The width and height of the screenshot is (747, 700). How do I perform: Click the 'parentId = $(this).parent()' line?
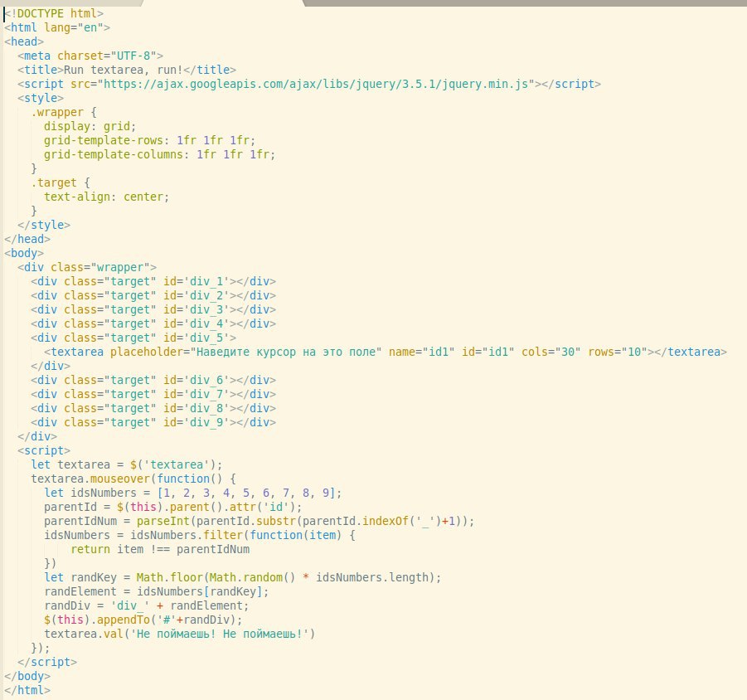pos(173,507)
